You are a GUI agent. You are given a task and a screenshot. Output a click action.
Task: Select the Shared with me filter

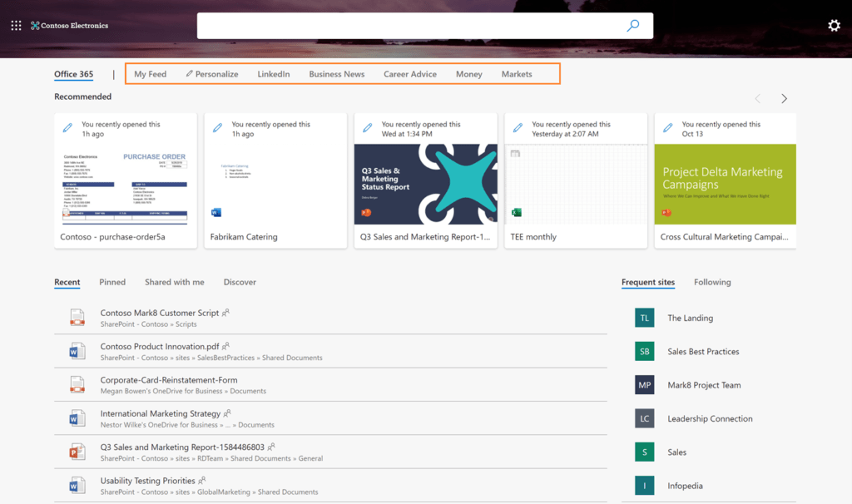pos(174,282)
